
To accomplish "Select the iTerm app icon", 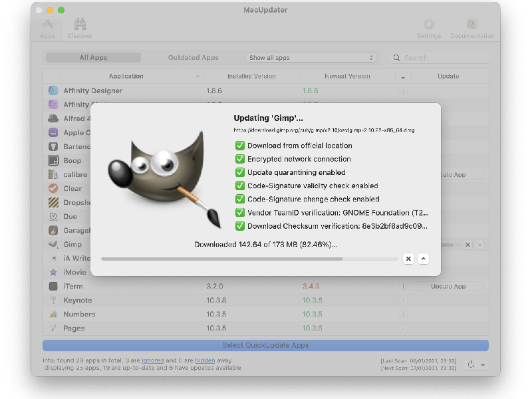I will click(x=53, y=287).
